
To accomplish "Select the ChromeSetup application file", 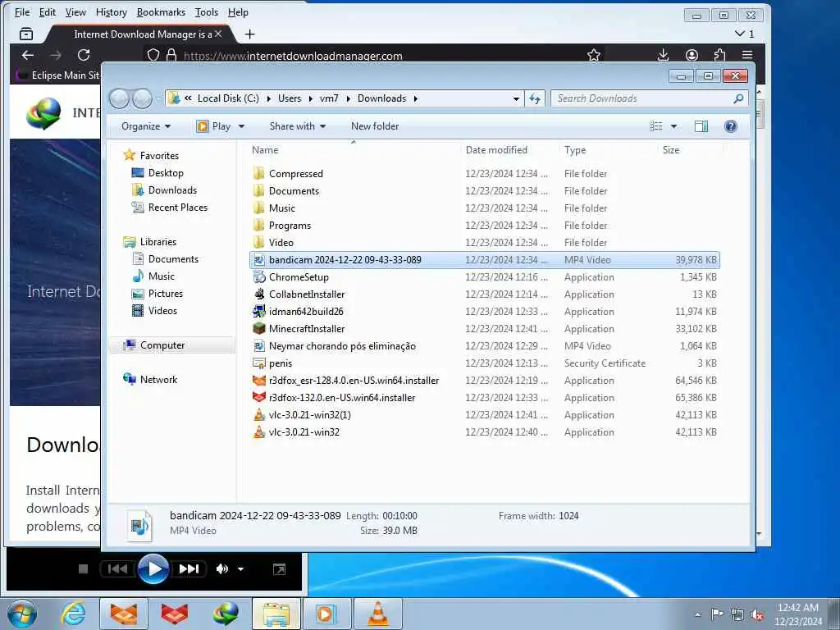I will point(485,277).
